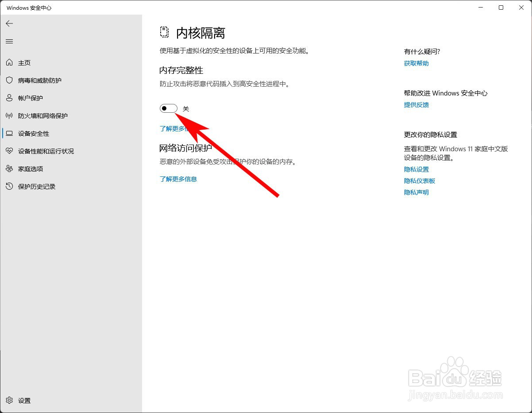Image resolution: width=532 pixels, height=413 pixels.
Task: Click the family icon for 家庭选项
Action: (x=9, y=169)
